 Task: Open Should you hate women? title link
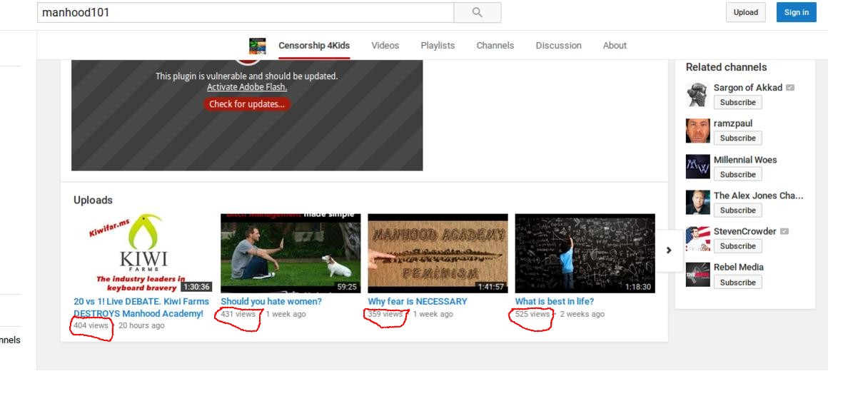(271, 301)
